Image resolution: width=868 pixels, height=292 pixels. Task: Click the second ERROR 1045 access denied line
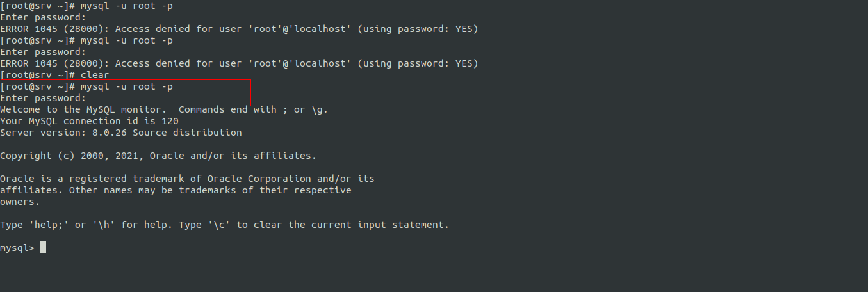[x=239, y=63]
